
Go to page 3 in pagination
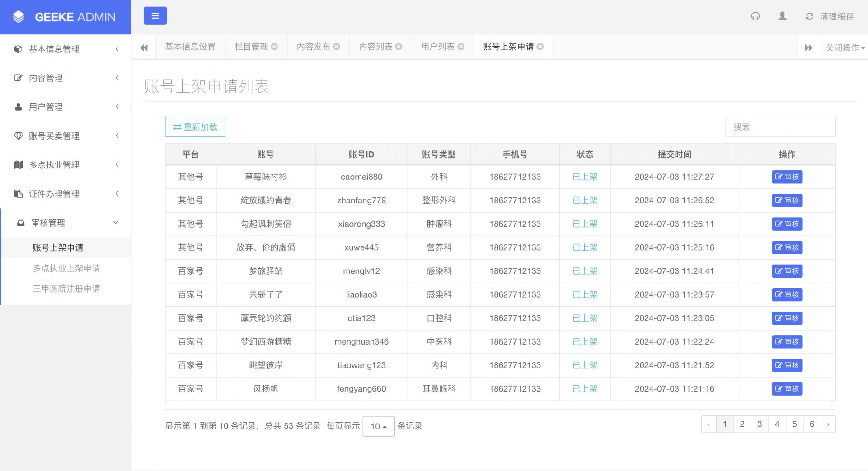759,424
